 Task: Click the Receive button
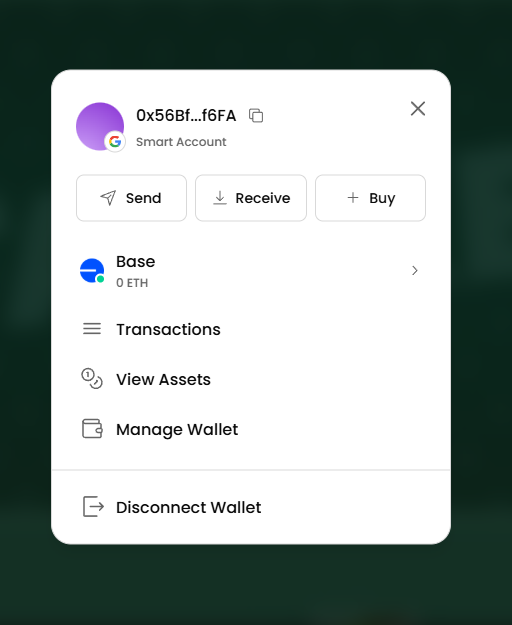tap(251, 198)
